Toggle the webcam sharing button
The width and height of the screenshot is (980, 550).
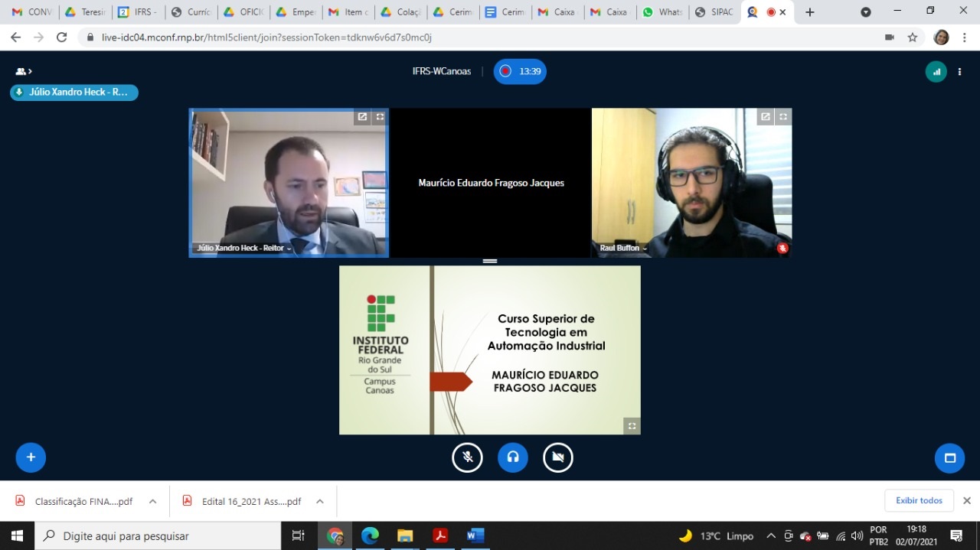pos(558,457)
